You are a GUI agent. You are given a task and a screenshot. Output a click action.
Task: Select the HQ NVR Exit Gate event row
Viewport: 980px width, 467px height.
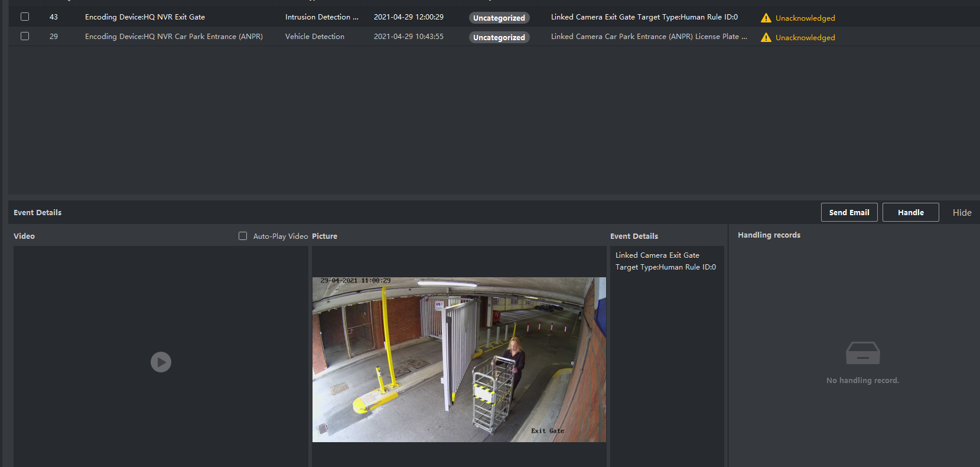pos(145,17)
